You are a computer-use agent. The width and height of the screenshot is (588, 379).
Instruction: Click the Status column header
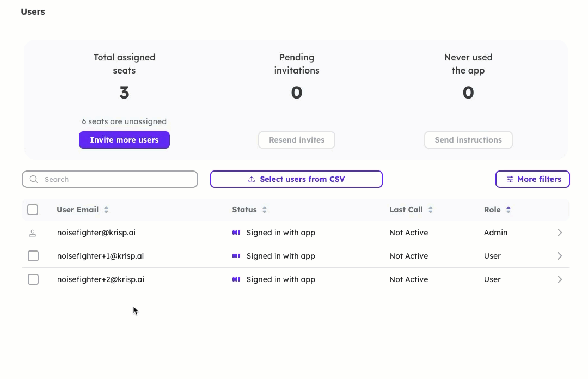(x=244, y=210)
